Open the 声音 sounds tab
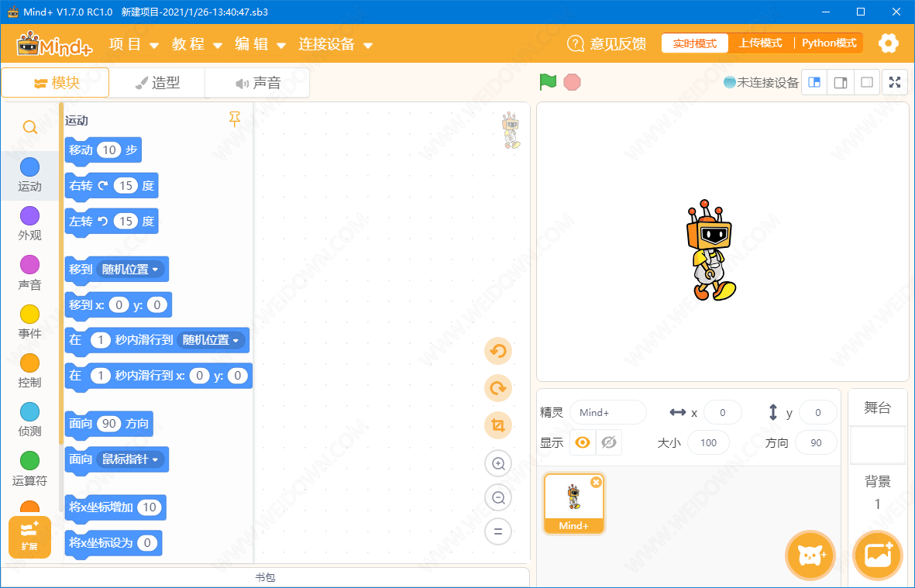The image size is (915, 588). click(257, 83)
